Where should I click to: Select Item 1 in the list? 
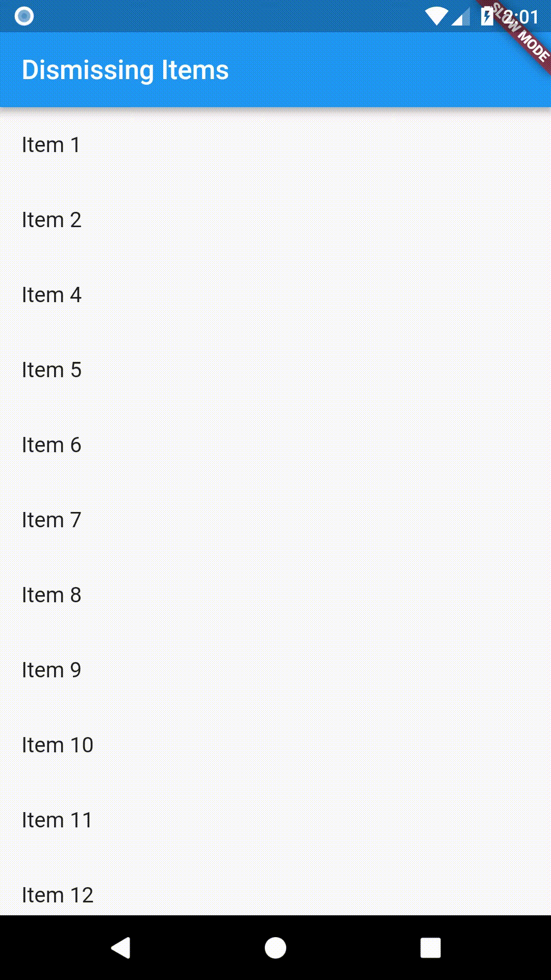point(51,145)
